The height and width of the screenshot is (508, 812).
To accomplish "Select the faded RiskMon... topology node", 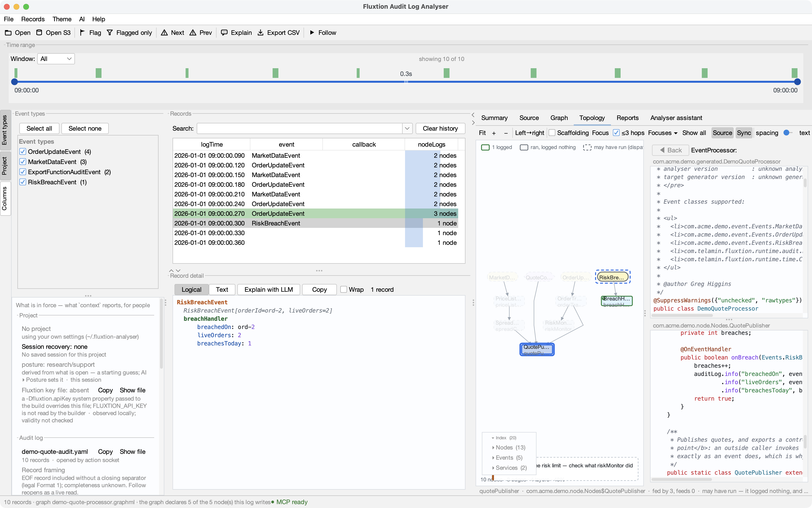I will tap(559, 326).
